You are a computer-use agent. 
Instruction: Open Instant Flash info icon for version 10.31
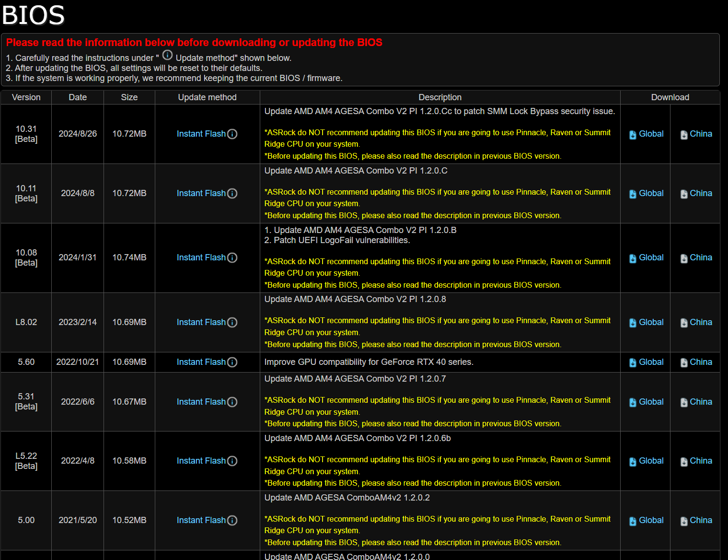[232, 134]
